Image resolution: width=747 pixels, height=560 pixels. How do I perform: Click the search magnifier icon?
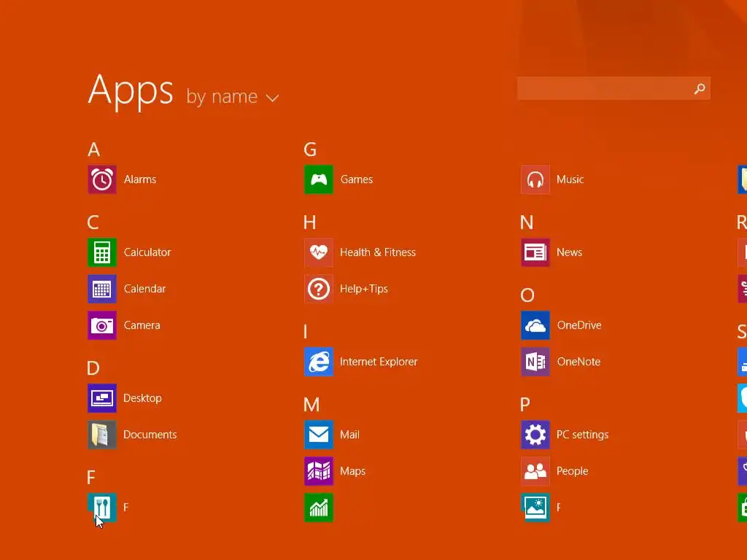700,88
